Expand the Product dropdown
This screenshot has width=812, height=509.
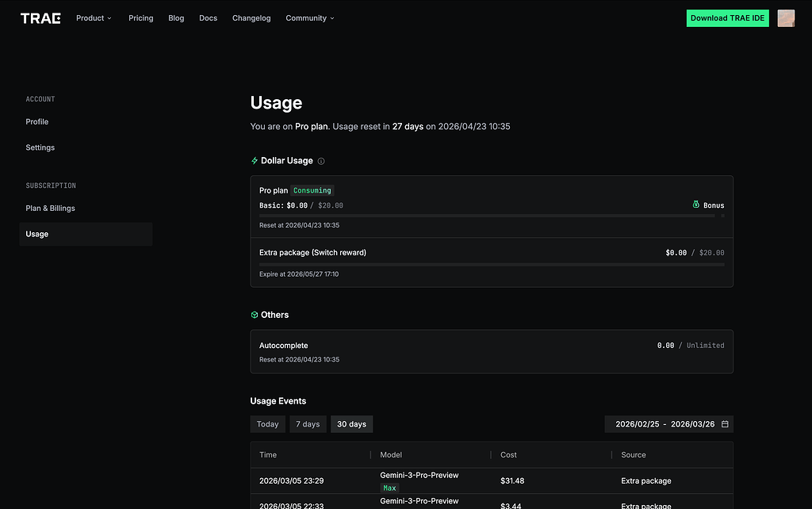(x=94, y=18)
